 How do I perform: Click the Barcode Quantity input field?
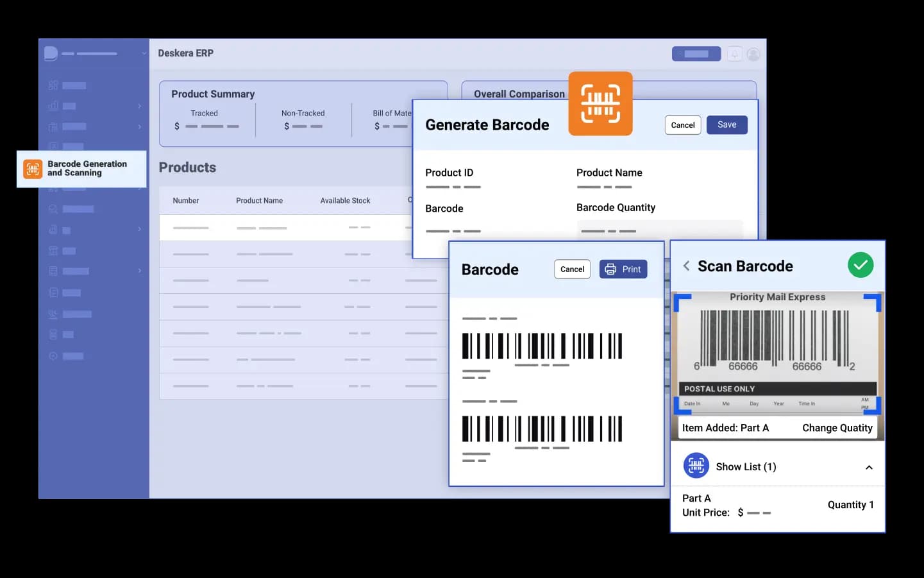659,230
